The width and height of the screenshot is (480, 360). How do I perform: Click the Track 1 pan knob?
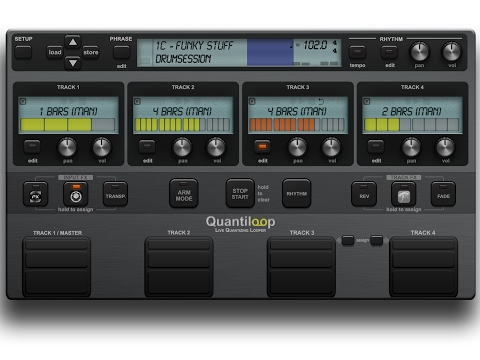point(67,147)
